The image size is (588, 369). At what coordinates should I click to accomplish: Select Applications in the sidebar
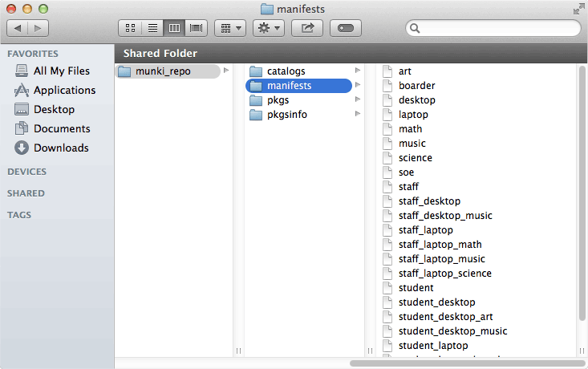coord(64,91)
